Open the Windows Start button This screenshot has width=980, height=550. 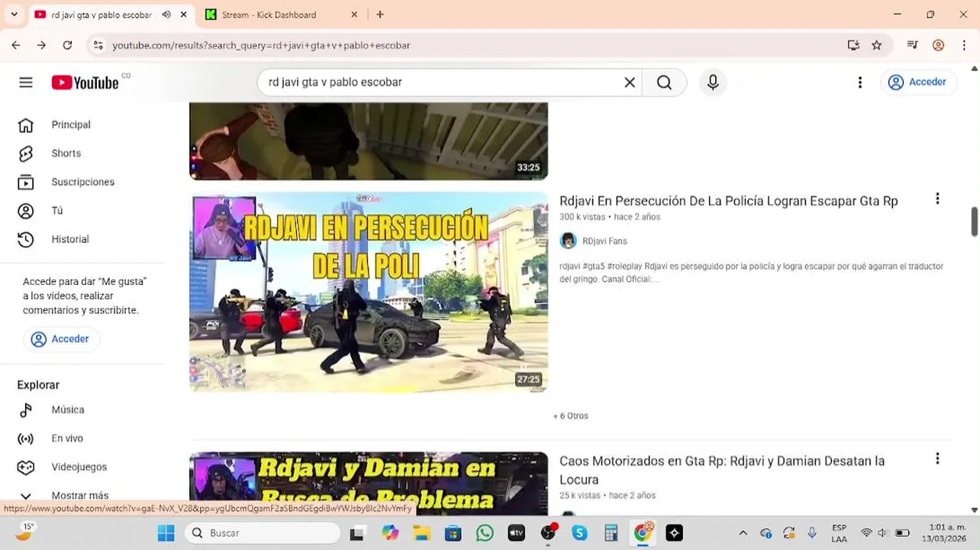[166, 533]
